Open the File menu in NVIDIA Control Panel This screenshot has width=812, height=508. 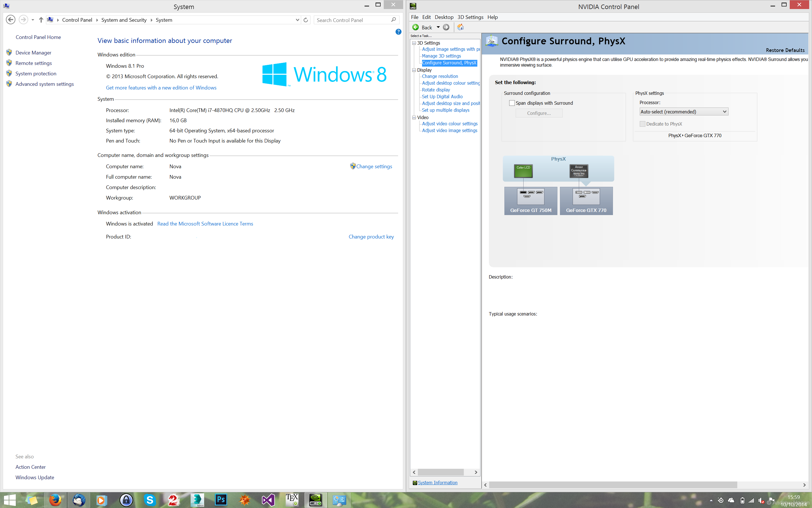(x=414, y=17)
